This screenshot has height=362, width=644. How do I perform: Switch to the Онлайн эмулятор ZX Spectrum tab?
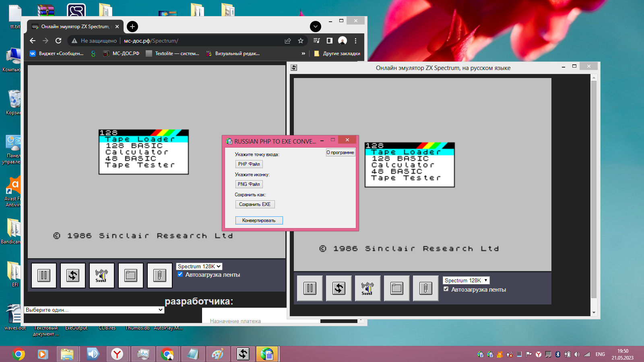point(75,27)
